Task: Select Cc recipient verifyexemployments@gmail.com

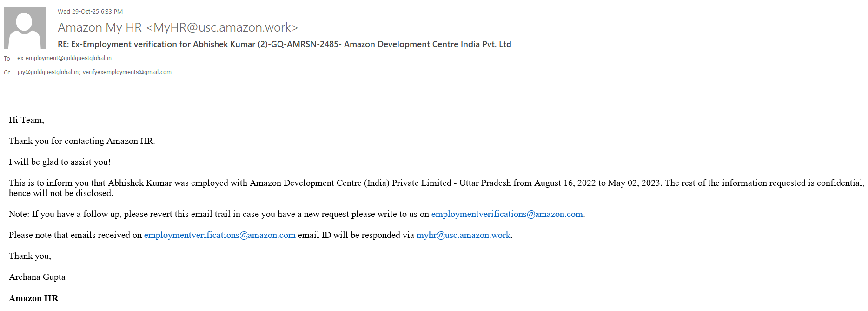Action: click(127, 72)
